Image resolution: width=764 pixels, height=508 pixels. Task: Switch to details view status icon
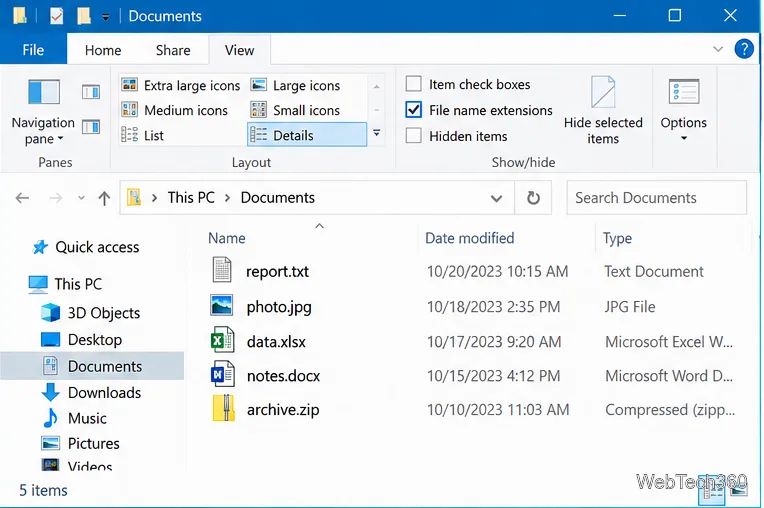(x=712, y=491)
